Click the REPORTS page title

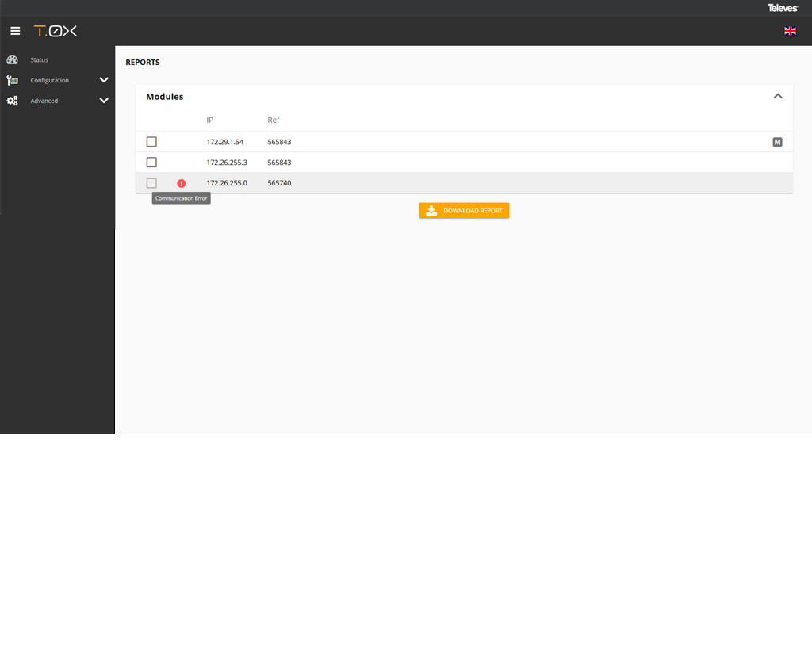(143, 62)
